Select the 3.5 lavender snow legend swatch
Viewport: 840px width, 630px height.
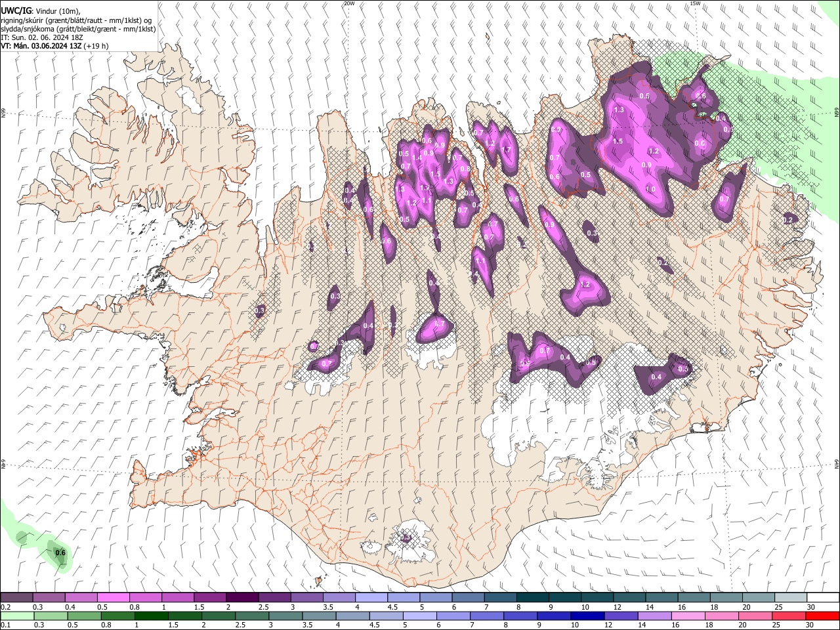tap(339, 598)
